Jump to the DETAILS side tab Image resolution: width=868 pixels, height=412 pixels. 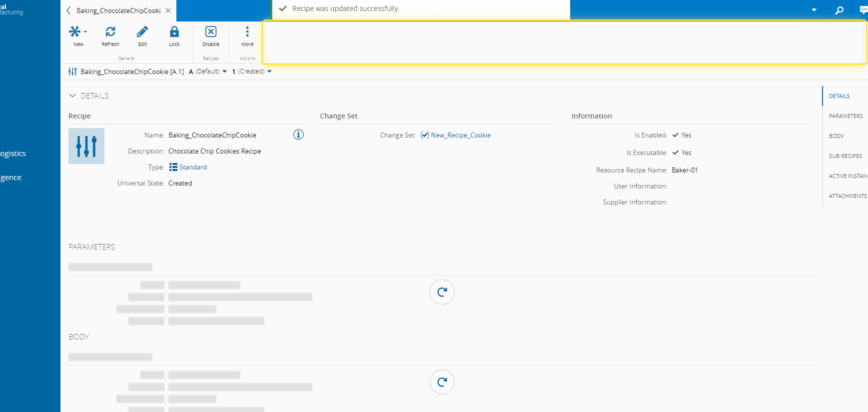click(840, 96)
